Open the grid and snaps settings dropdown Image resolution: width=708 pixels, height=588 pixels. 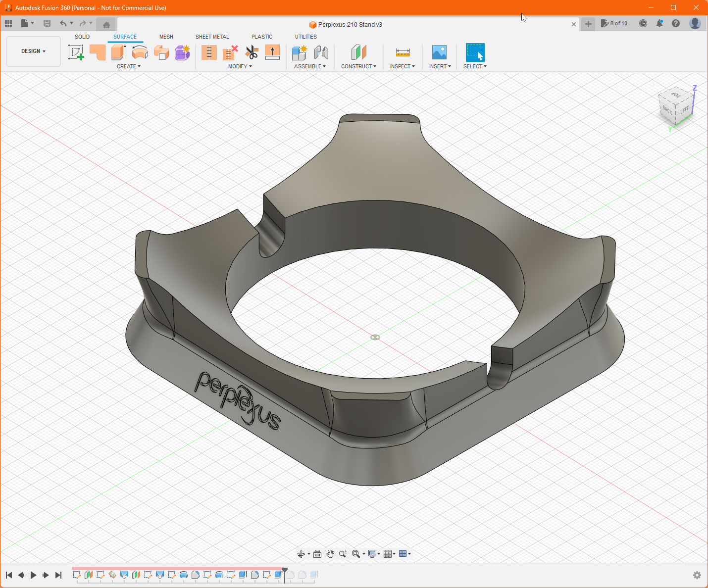[390, 554]
